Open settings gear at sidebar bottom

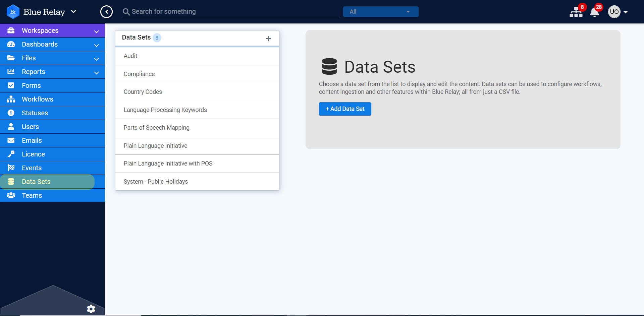click(x=91, y=309)
